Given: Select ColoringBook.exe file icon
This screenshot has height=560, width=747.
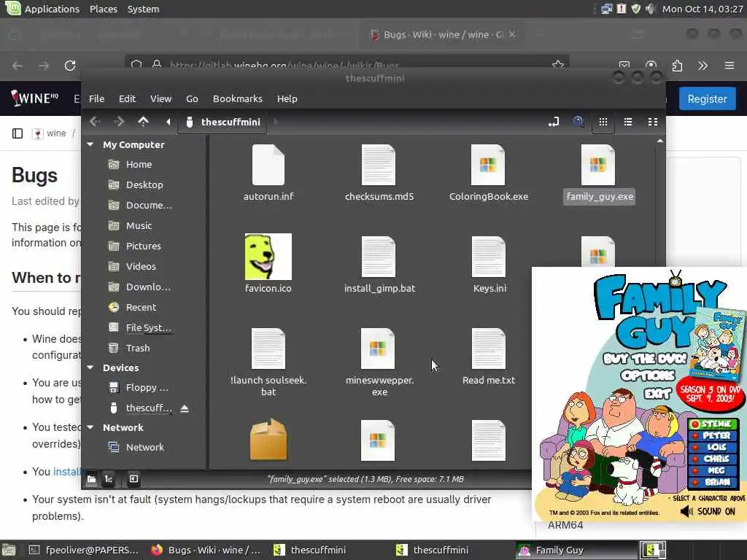Looking at the screenshot, I should [488, 165].
